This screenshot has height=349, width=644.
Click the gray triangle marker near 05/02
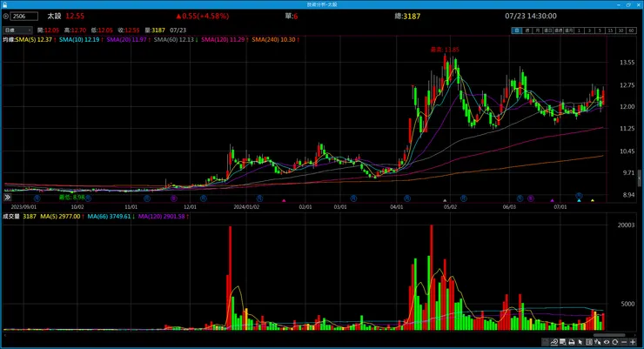point(445,200)
